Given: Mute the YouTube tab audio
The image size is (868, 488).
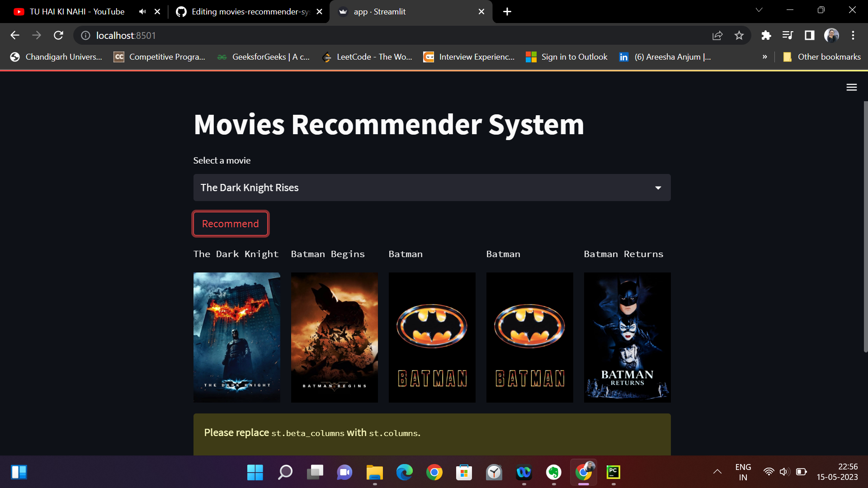Looking at the screenshot, I should click(142, 11).
